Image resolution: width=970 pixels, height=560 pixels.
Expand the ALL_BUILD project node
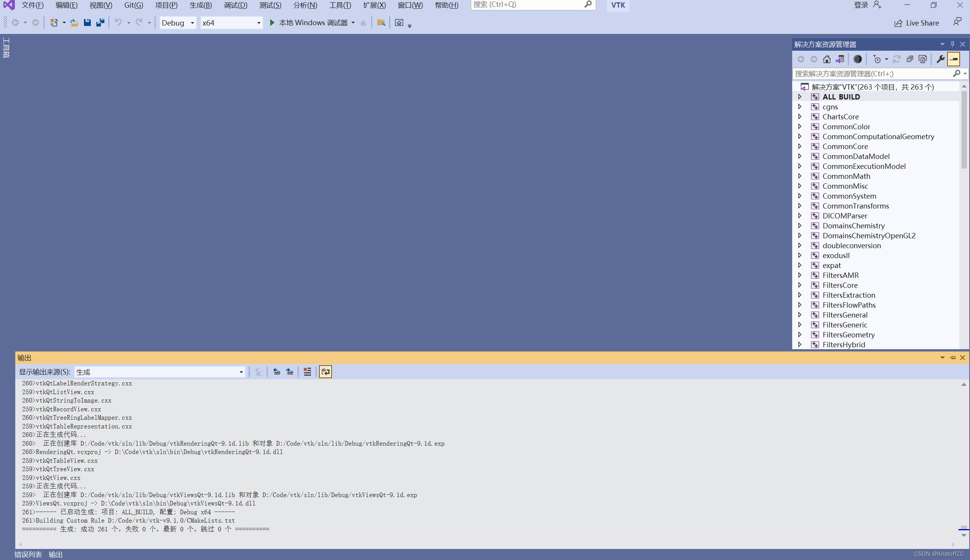point(800,96)
